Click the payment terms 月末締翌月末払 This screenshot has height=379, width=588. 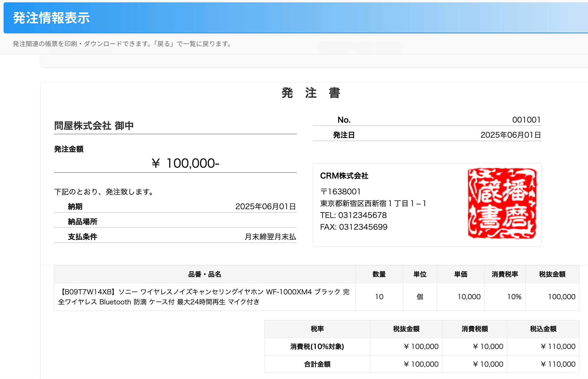[x=270, y=237]
